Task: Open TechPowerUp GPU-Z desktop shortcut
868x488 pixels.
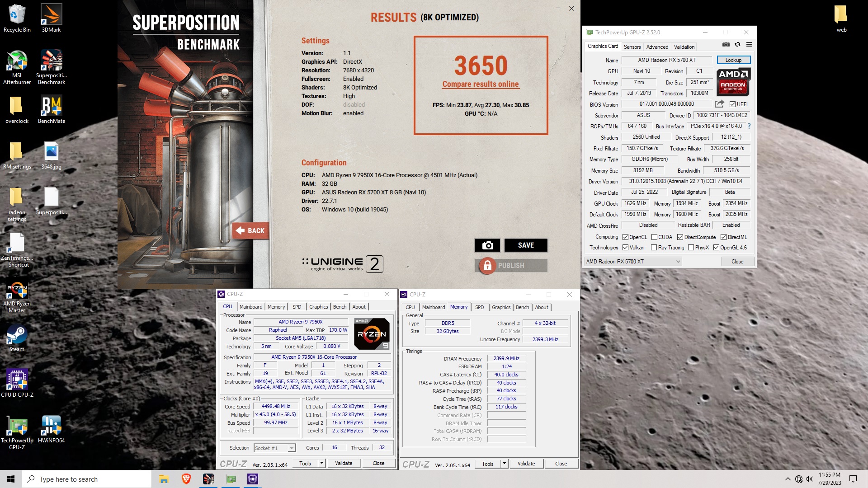Action: 17,432
